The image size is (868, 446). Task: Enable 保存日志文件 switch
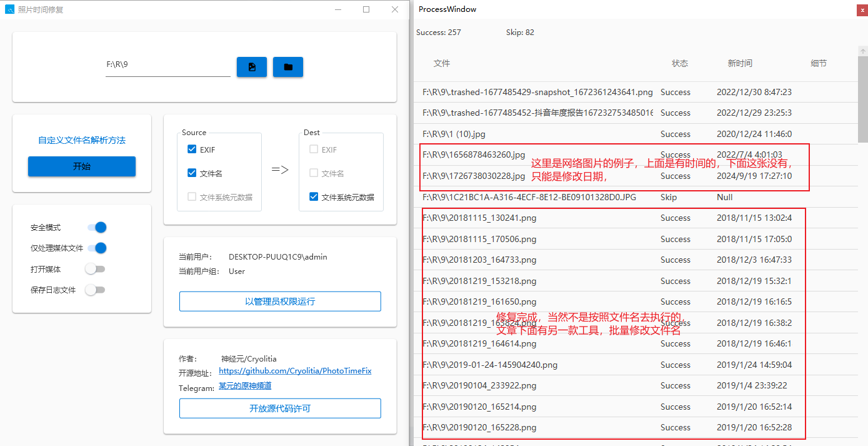point(95,290)
